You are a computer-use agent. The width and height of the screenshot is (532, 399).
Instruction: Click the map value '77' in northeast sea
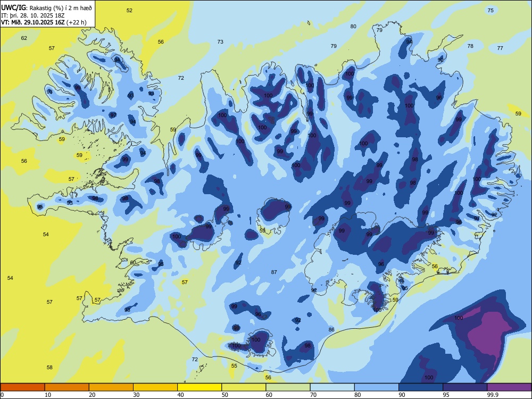click(x=500, y=48)
